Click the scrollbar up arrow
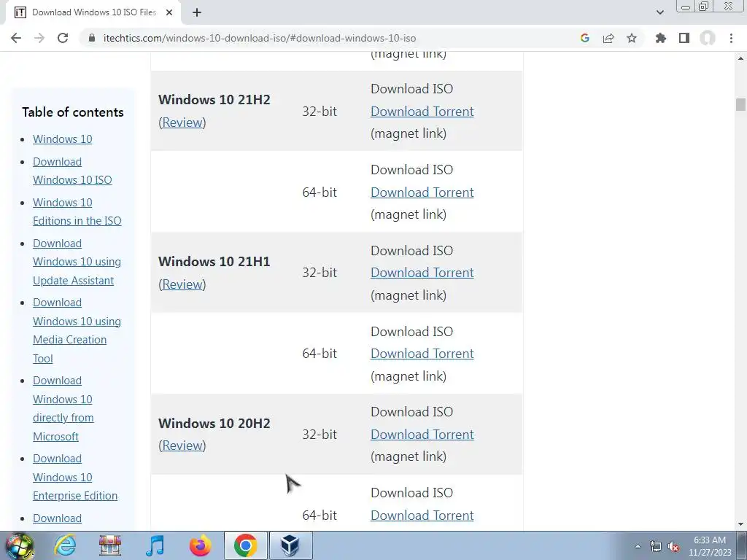747x560 pixels. coord(741,58)
